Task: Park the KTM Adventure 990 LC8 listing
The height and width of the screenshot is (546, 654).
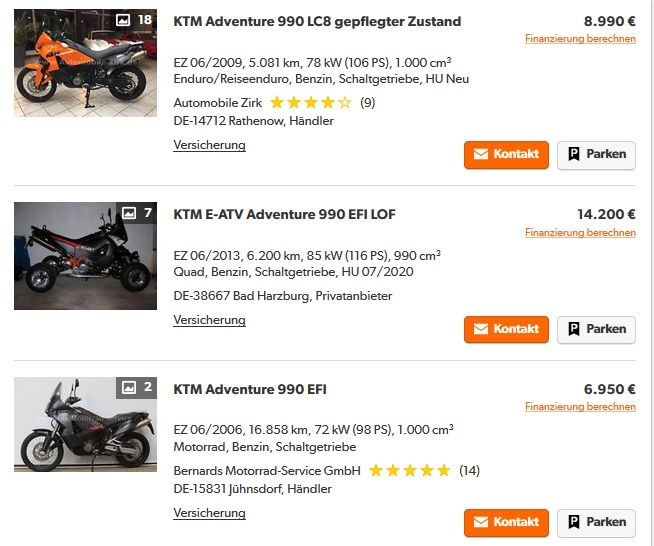Action: pyautogui.click(x=596, y=154)
